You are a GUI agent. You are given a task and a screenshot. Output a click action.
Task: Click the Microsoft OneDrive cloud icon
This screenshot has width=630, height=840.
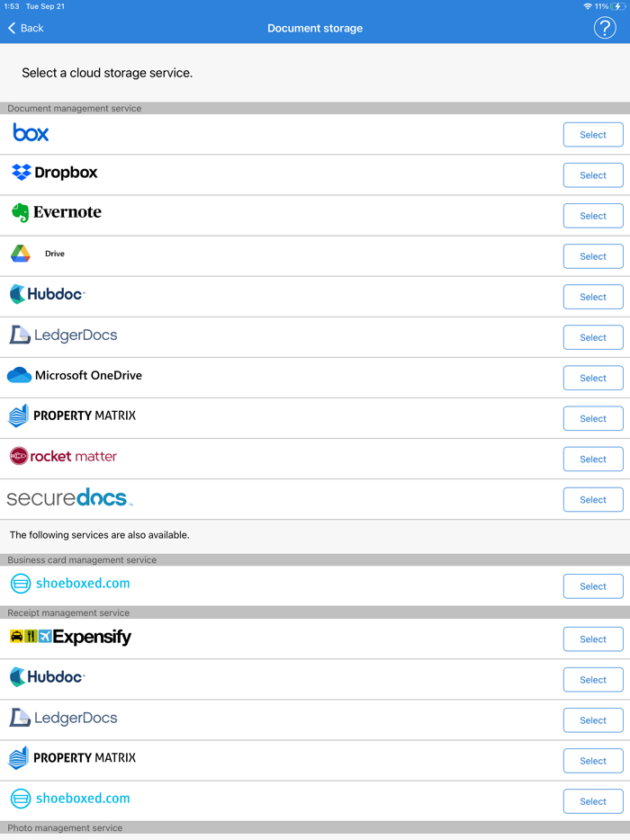click(17, 374)
